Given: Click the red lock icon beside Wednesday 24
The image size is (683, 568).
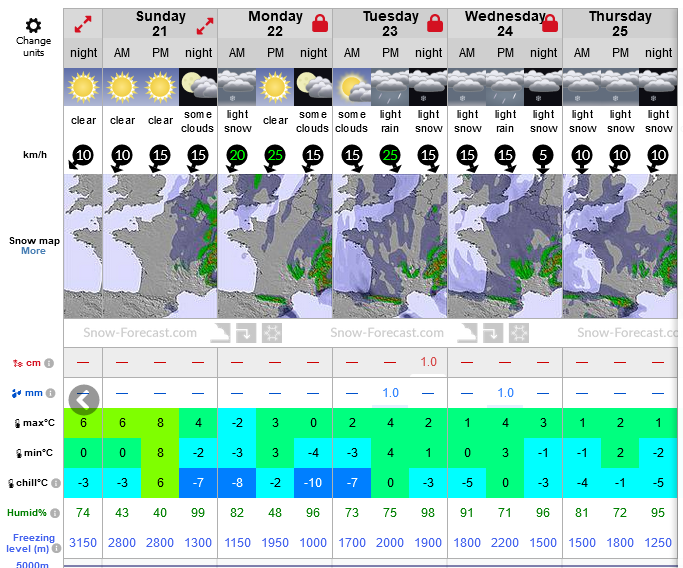Looking at the screenshot, I should [x=550, y=23].
